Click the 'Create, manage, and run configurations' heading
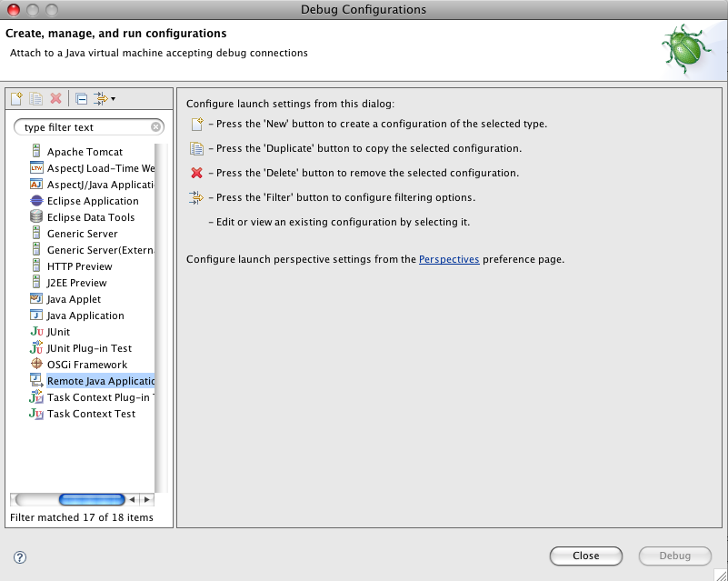 (x=116, y=34)
